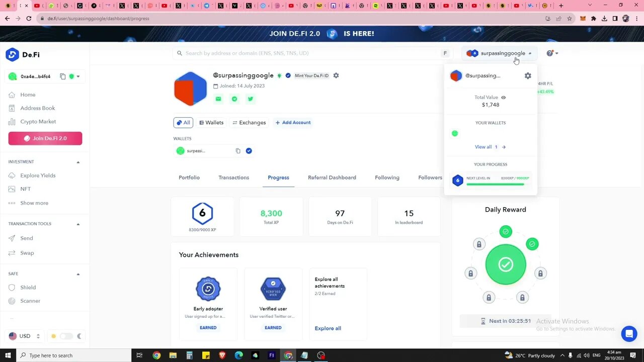This screenshot has width=644, height=362.
Task: Click the level 6 hexagon badge
Action: click(x=202, y=214)
